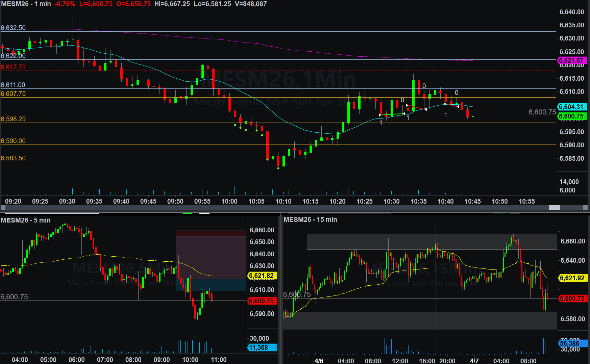The height and width of the screenshot is (364, 590).
Task: Select the yellow 6,621.82 tag on 5 min chart
Action: (262, 276)
